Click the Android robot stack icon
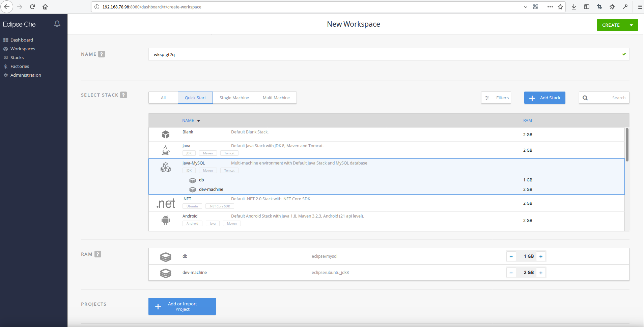644x327 pixels. pyautogui.click(x=166, y=220)
